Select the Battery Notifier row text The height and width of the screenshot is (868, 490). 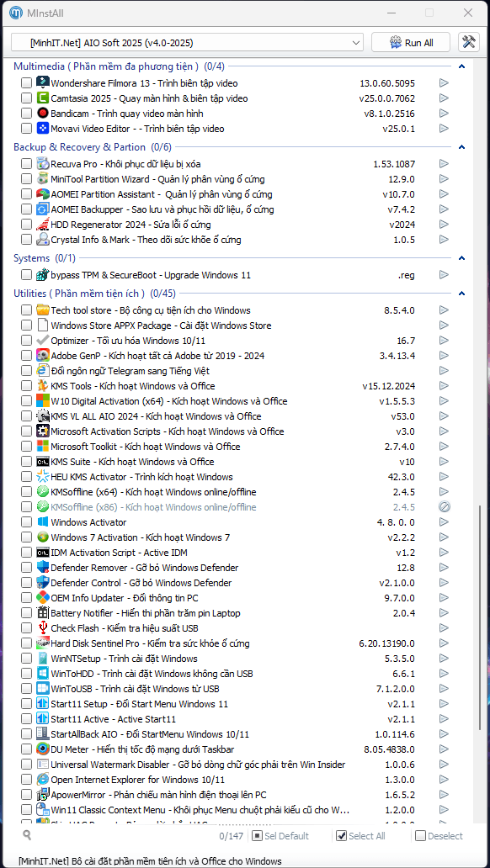pyautogui.click(x=145, y=613)
